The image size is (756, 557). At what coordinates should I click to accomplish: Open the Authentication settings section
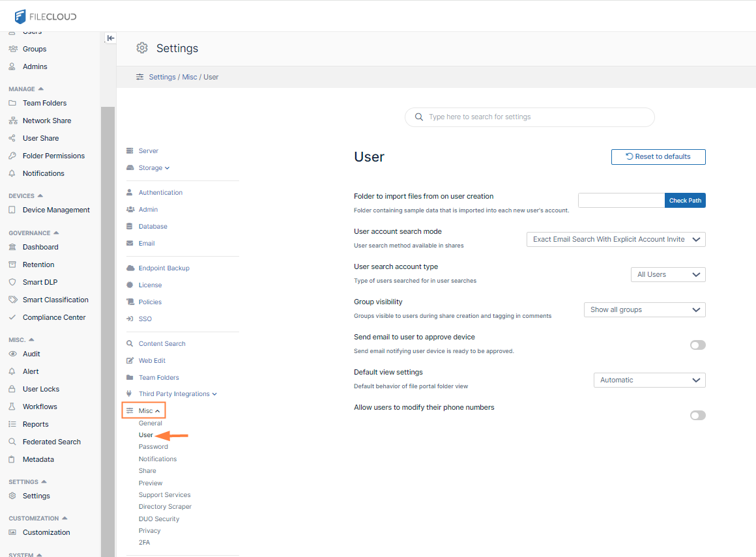coord(160,193)
